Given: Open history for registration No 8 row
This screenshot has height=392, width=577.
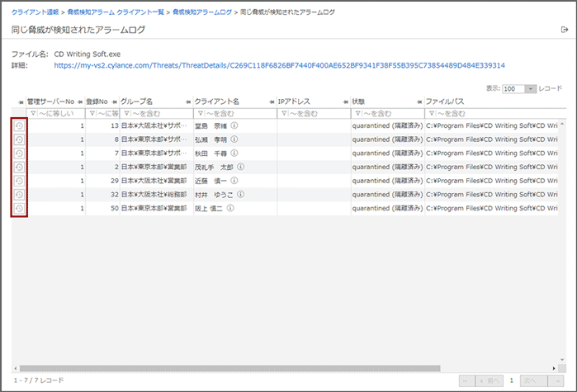Looking at the screenshot, I should [19, 139].
